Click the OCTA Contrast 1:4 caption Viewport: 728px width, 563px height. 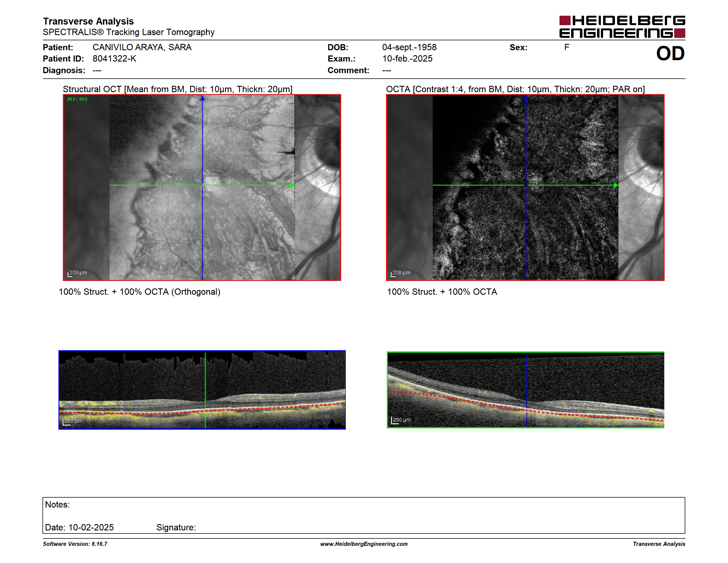click(x=515, y=89)
